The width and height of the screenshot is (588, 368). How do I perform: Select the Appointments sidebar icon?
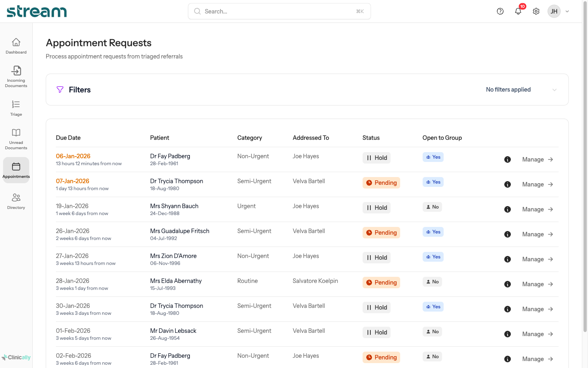[16, 170]
